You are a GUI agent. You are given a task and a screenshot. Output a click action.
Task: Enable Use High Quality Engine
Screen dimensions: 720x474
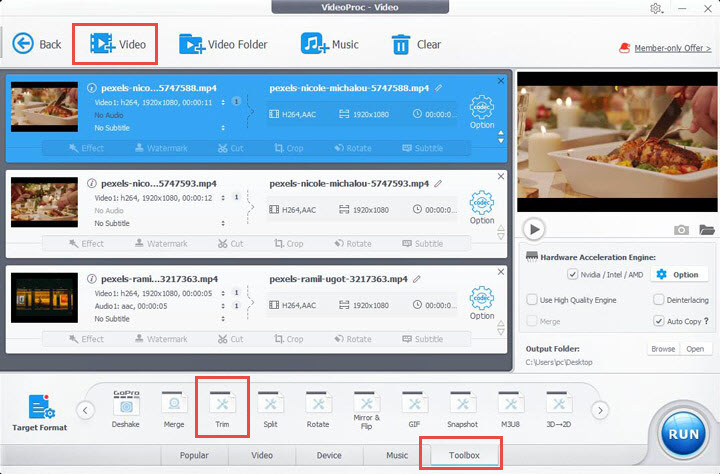[x=532, y=300]
